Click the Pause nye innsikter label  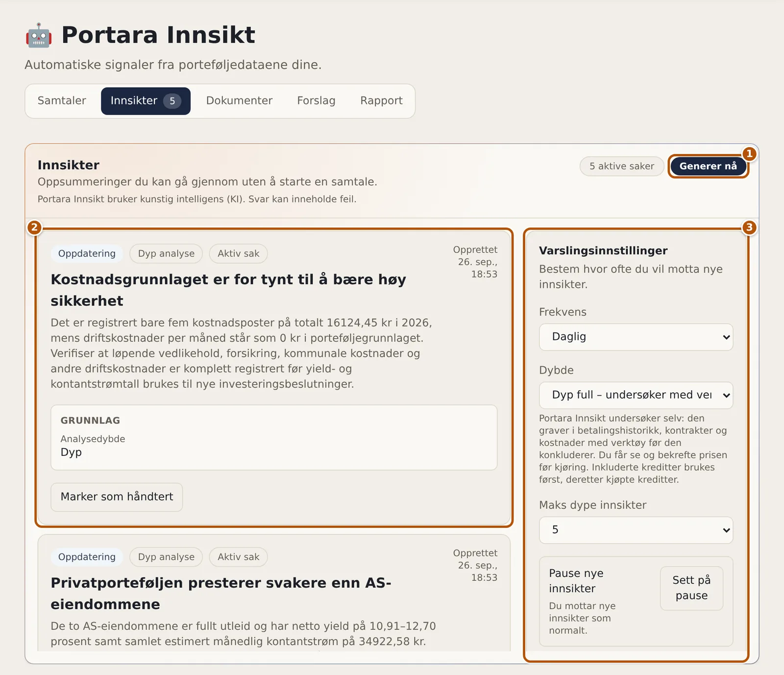click(x=576, y=581)
